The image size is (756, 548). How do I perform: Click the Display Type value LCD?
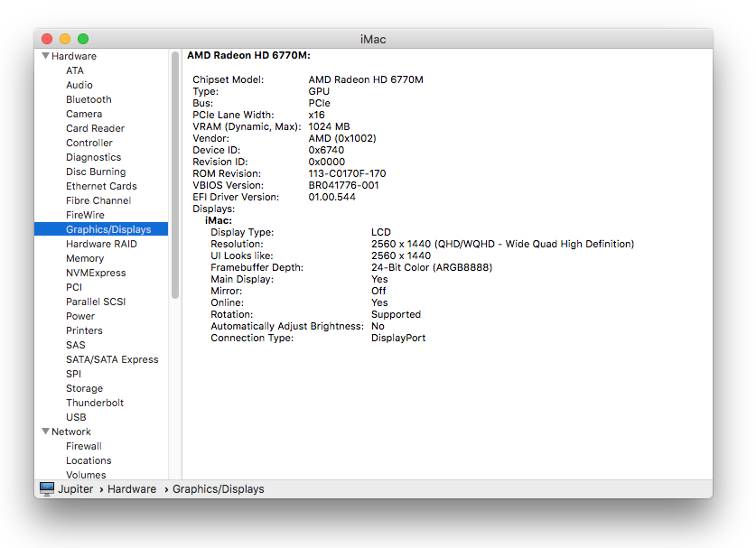click(381, 232)
